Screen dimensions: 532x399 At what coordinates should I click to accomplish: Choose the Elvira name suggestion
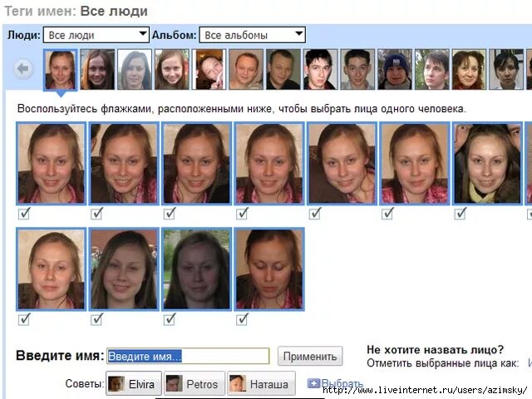[134, 384]
